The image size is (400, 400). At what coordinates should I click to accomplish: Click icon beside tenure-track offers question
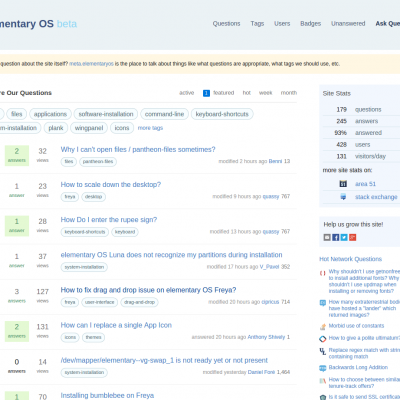point(322,381)
